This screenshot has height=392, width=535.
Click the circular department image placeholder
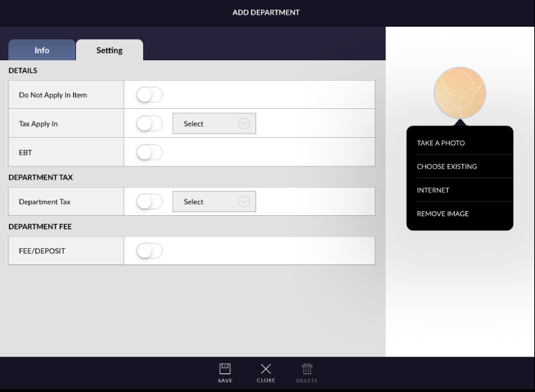460,92
